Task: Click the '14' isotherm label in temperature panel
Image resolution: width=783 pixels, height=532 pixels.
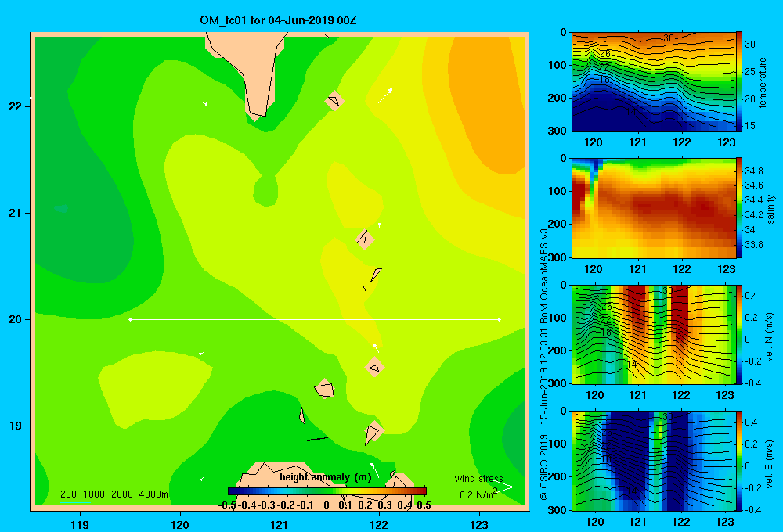Action: [x=631, y=111]
